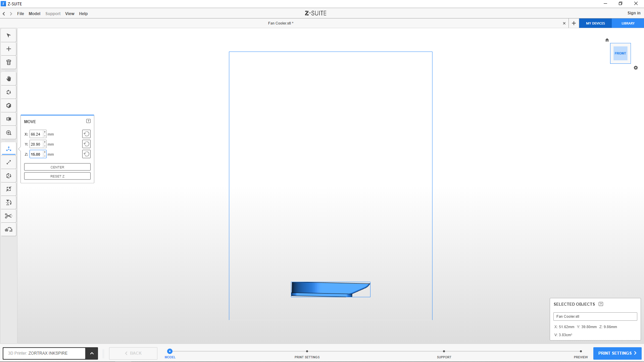This screenshot has height=362, width=644.
Task: Select the scale tool with diagonal arrows
Action: coord(9,162)
